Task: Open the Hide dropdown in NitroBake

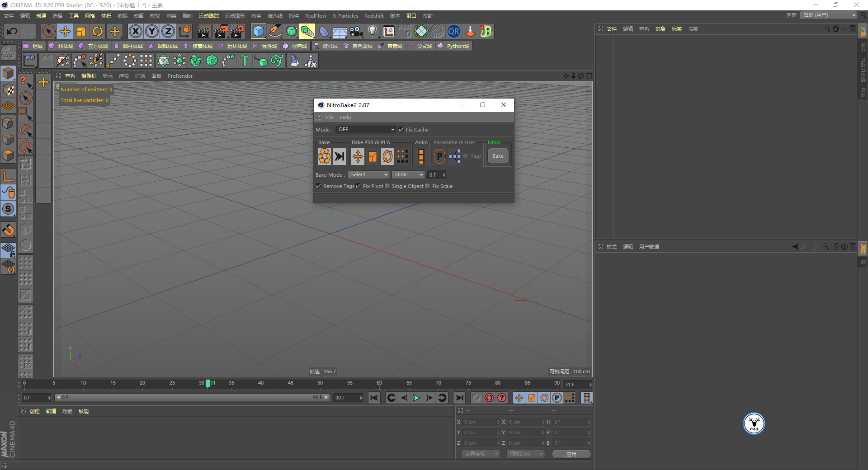Action: coord(408,175)
